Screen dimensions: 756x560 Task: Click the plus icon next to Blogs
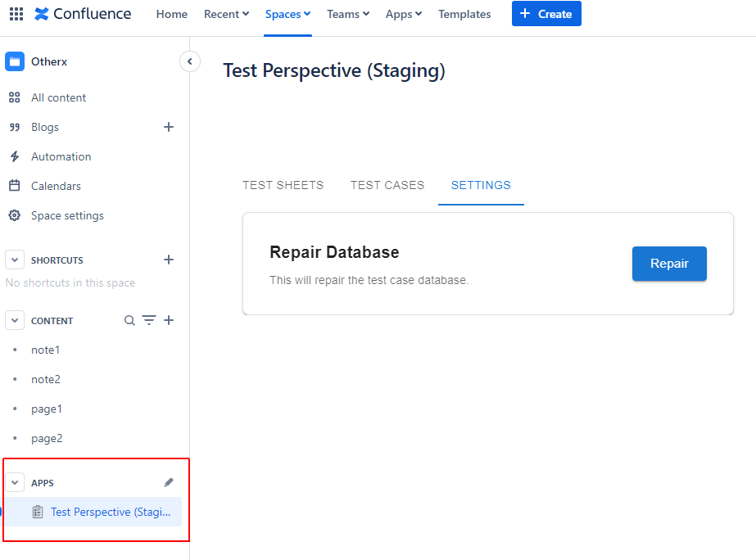point(169,127)
